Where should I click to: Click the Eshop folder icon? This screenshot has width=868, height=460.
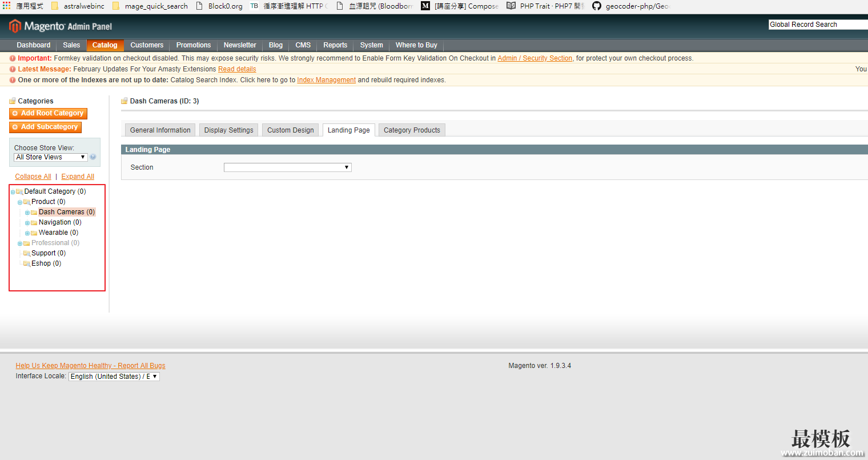click(x=27, y=263)
